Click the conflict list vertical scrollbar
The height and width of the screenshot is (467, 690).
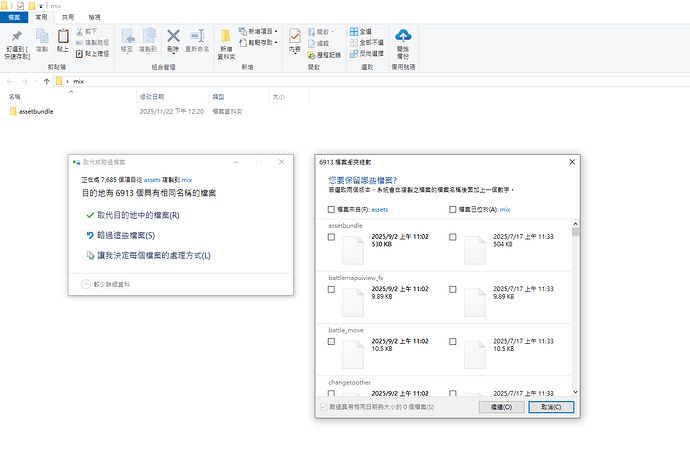(x=575, y=300)
